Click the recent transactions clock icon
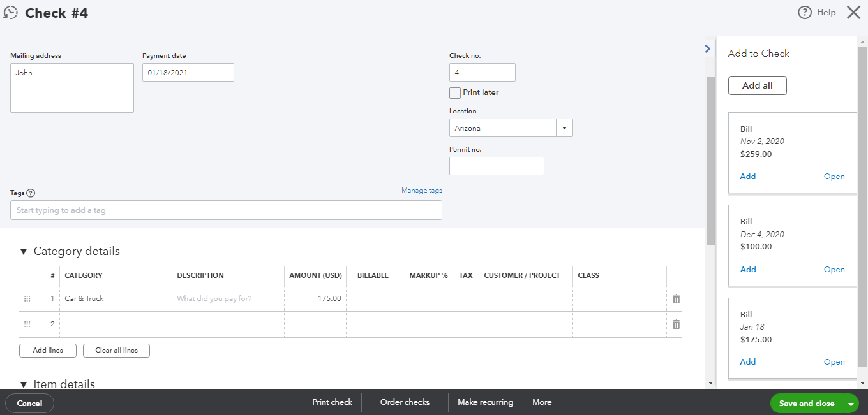Viewport: 868px width, 415px height. [11, 13]
